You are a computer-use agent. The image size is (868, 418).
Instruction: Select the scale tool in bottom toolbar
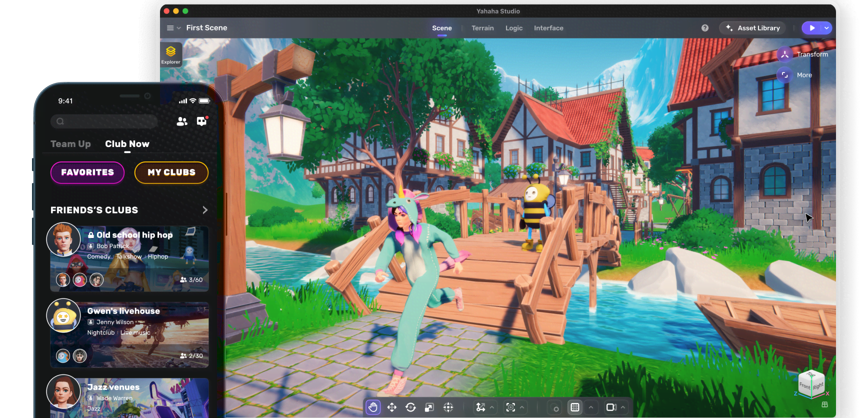[x=429, y=407]
